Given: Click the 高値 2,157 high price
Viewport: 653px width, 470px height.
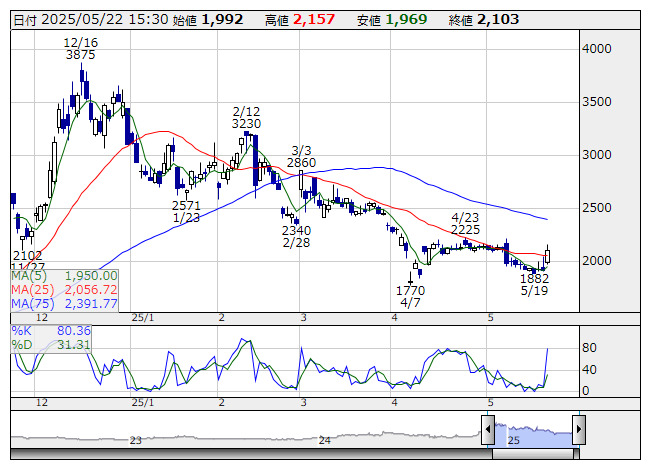Looking at the screenshot, I should point(300,20).
